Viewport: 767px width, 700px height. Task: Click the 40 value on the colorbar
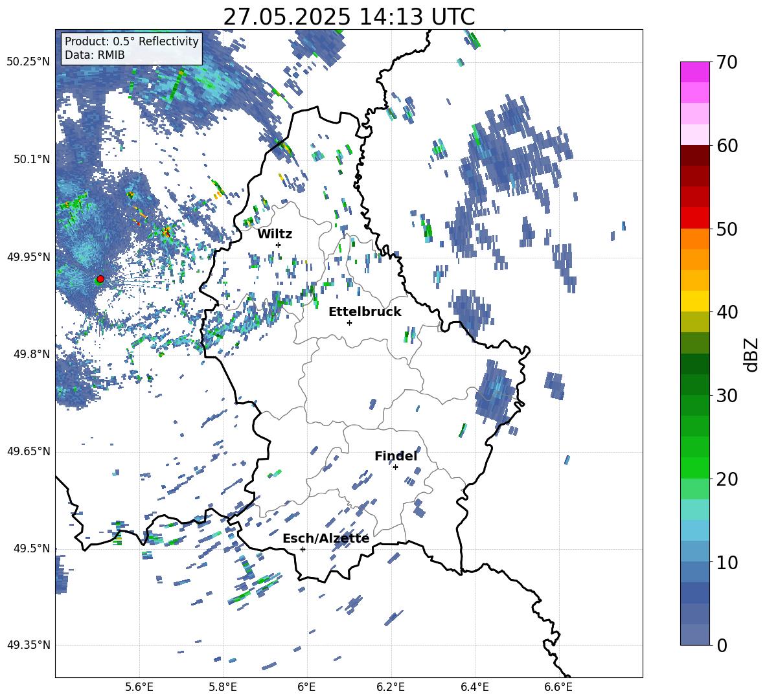click(x=726, y=312)
